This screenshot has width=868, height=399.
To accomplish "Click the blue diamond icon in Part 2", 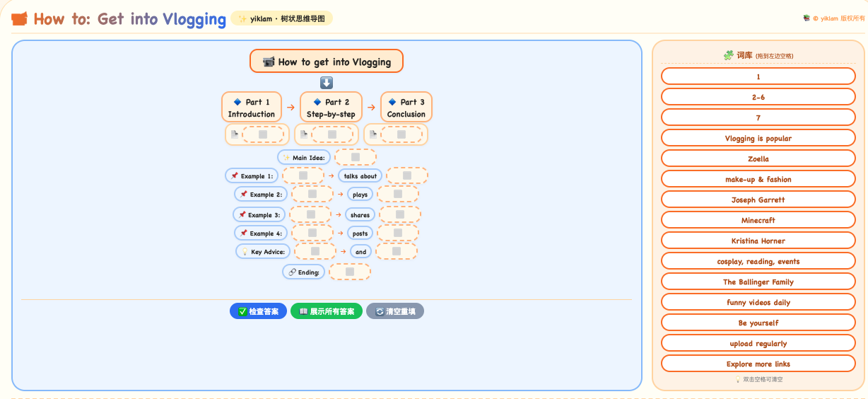I will [x=317, y=102].
